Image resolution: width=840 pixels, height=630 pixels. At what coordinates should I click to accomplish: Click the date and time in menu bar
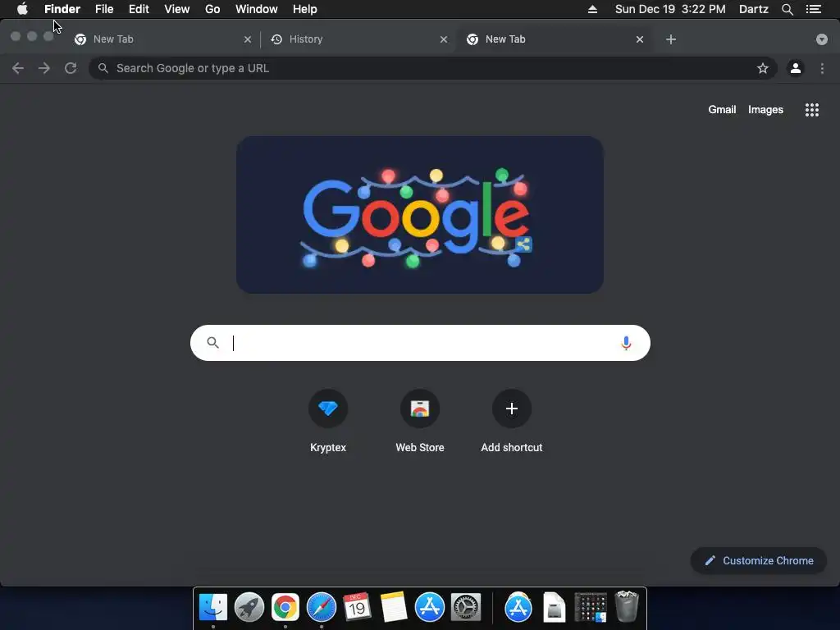click(x=669, y=9)
